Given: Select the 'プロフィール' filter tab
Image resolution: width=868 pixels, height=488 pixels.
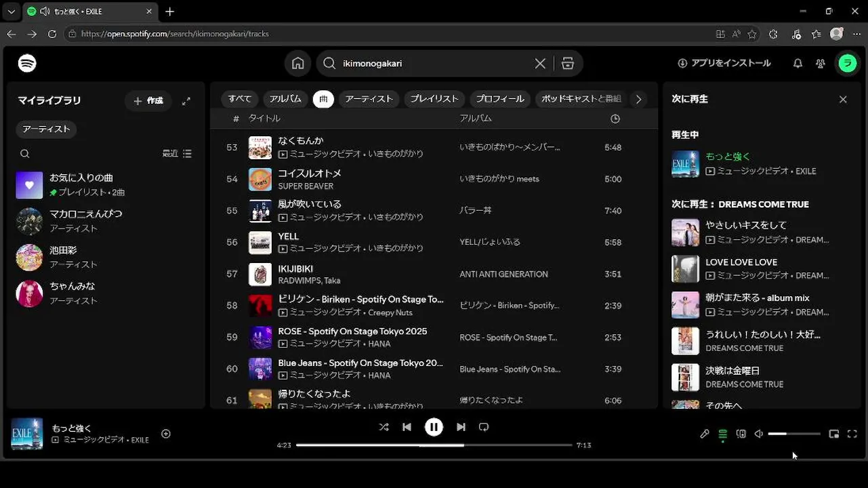Looking at the screenshot, I should 500,99.
